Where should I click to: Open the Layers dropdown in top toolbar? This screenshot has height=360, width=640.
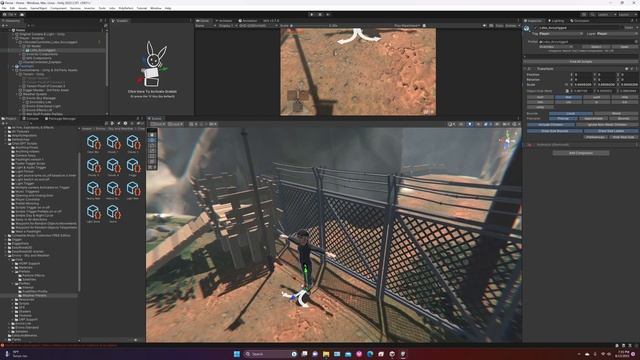tap(606, 14)
